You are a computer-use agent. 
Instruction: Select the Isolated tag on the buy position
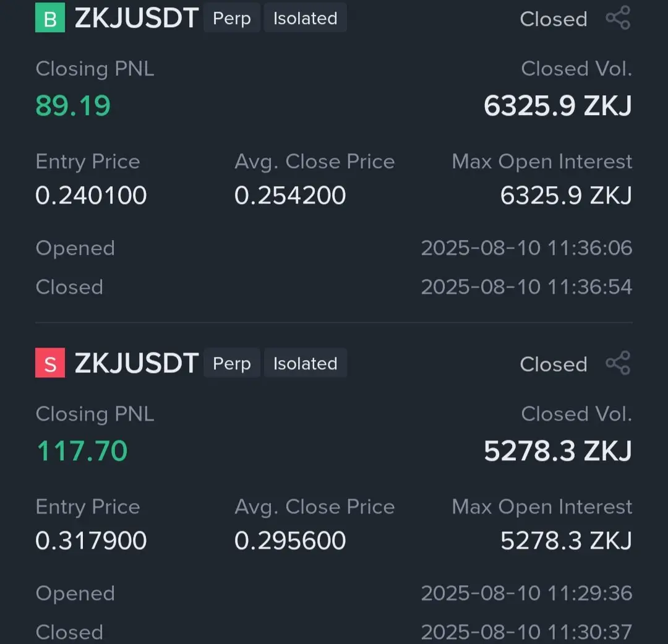point(305,18)
